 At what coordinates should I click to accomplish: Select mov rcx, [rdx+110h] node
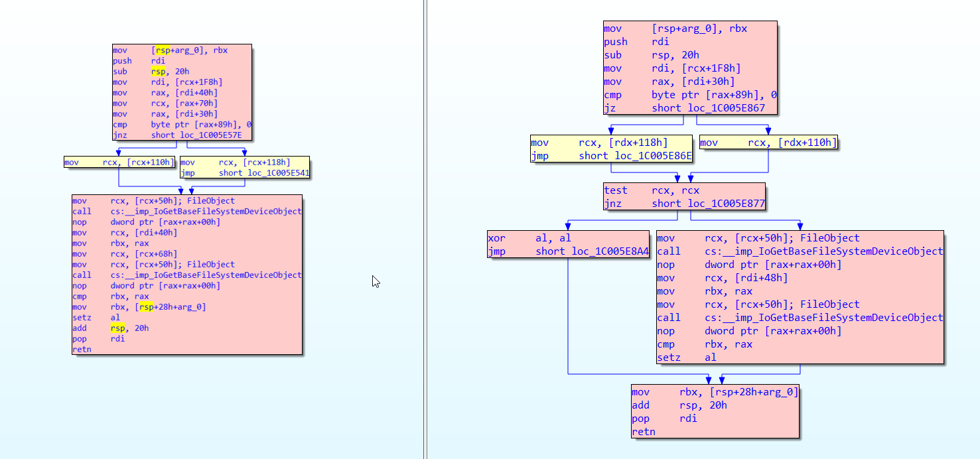(768, 143)
